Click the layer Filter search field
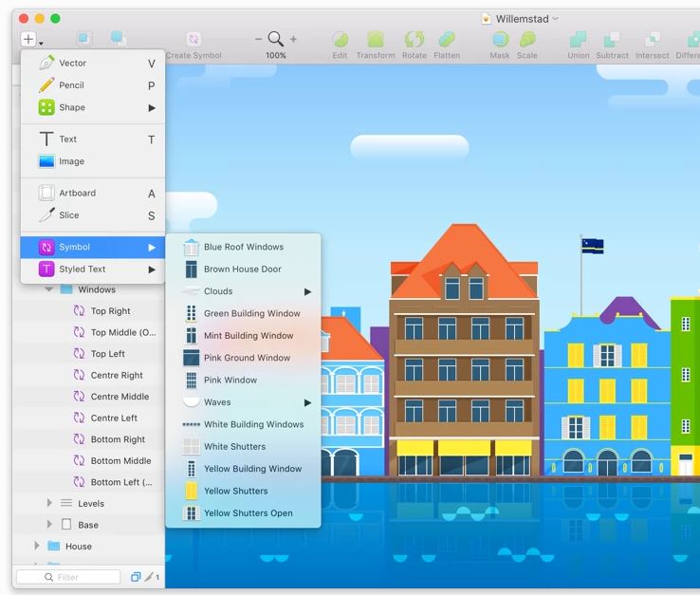The height and width of the screenshot is (595, 700). coord(68,577)
